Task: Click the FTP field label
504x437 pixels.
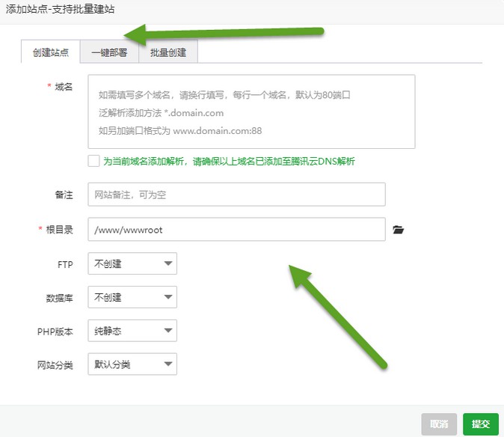Action: pos(65,264)
